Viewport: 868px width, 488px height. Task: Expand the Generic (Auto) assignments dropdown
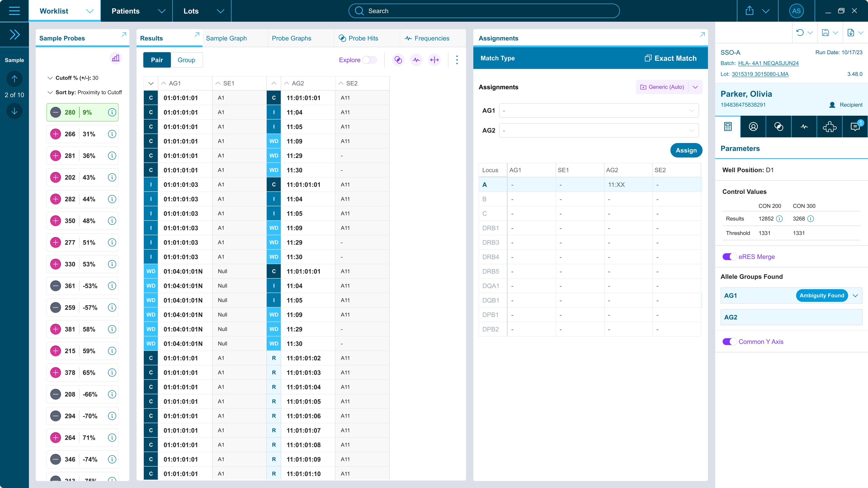tap(695, 87)
